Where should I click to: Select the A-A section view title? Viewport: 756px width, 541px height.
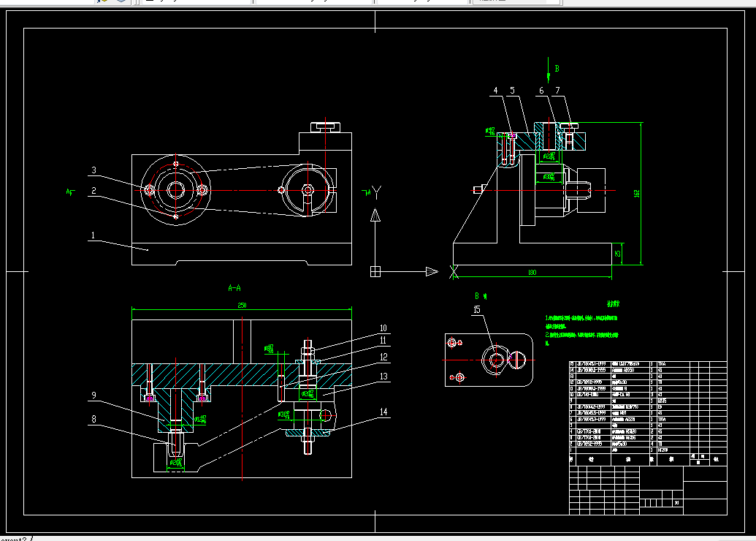(234, 288)
